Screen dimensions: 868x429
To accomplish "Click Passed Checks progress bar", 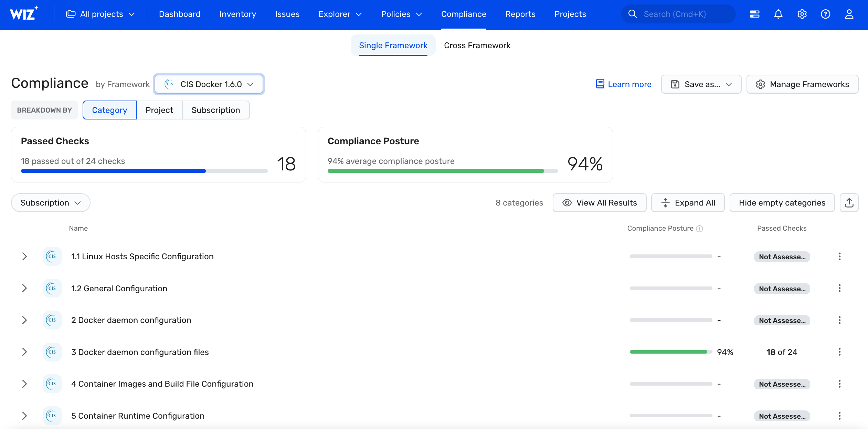I will point(144,171).
